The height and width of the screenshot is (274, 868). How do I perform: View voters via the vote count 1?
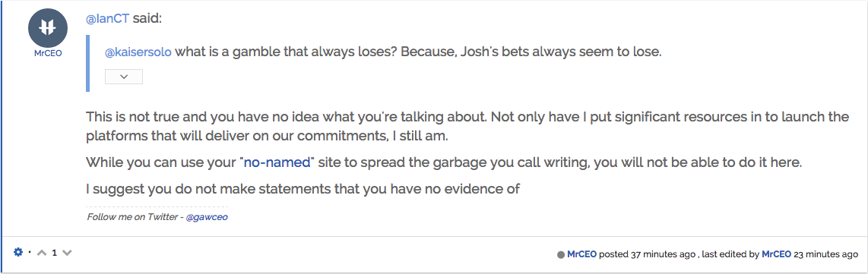pyautogui.click(x=54, y=253)
